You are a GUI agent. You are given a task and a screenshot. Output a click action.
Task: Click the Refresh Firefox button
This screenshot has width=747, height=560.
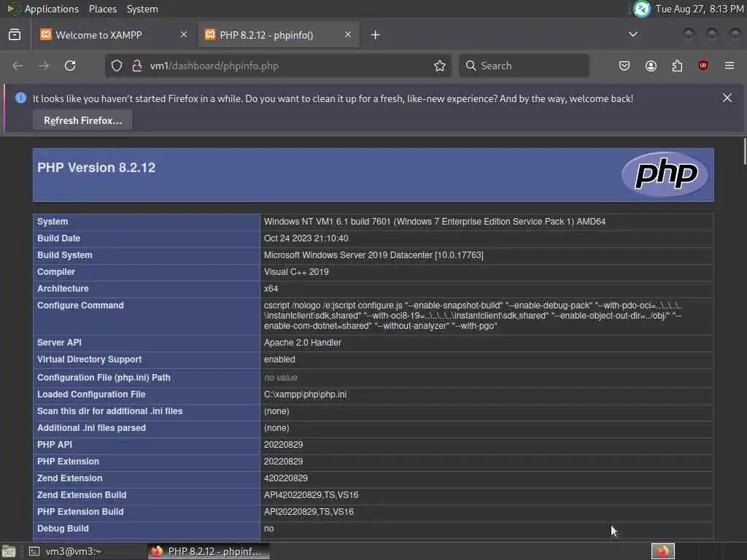click(82, 120)
